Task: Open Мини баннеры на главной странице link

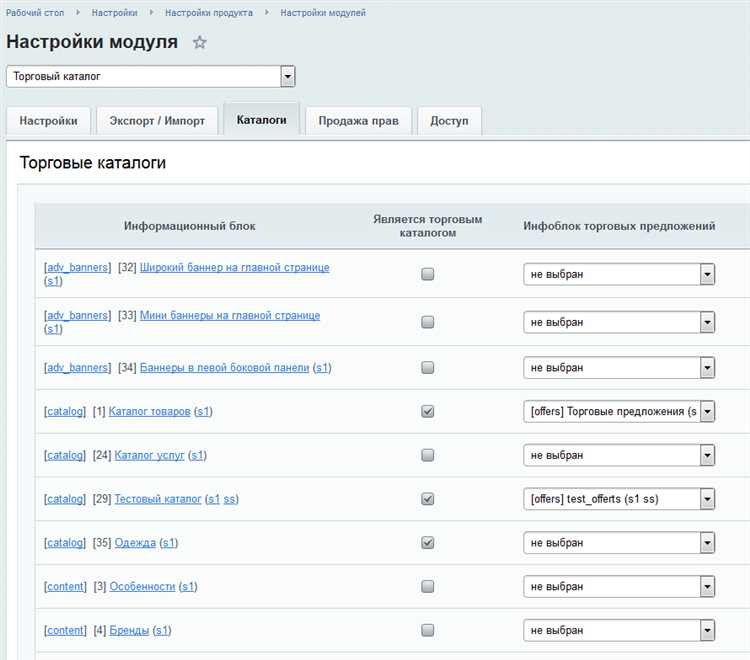Action: pyautogui.click(x=230, y=315)
